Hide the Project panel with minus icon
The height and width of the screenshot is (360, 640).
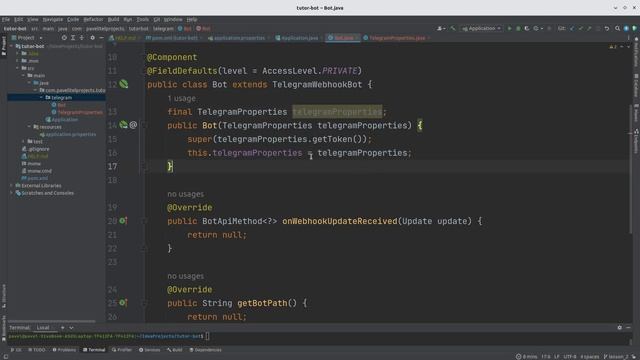pos(101,38)
